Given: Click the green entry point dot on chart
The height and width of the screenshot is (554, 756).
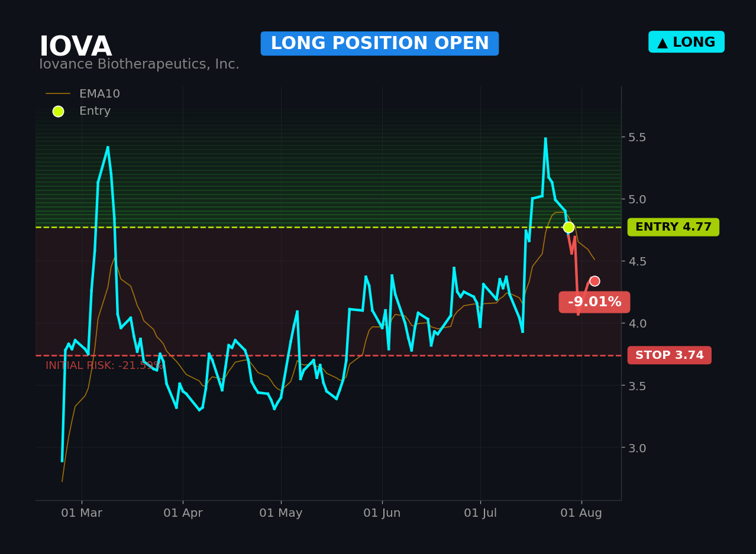Looking at the screenshot, I should pos(568,227).
